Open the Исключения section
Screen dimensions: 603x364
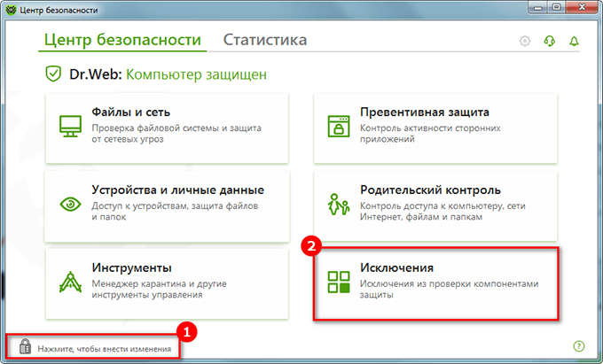tap(435, 283)
